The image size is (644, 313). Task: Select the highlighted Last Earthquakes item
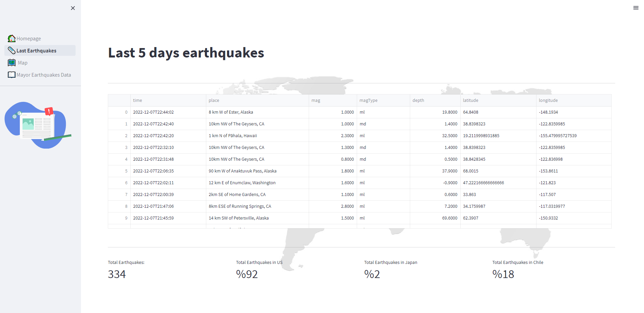(36, 50)
